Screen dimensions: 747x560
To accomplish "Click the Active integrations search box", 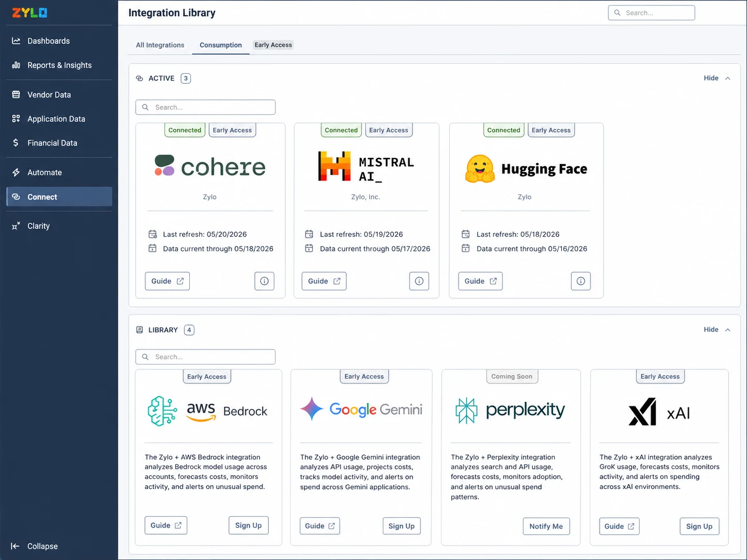I will 205,107.
